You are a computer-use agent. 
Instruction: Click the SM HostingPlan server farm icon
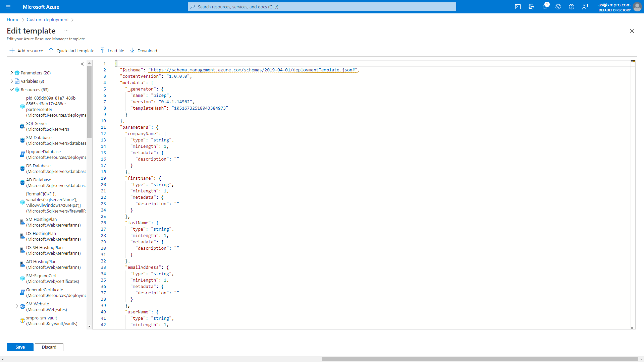coord(22,222)
